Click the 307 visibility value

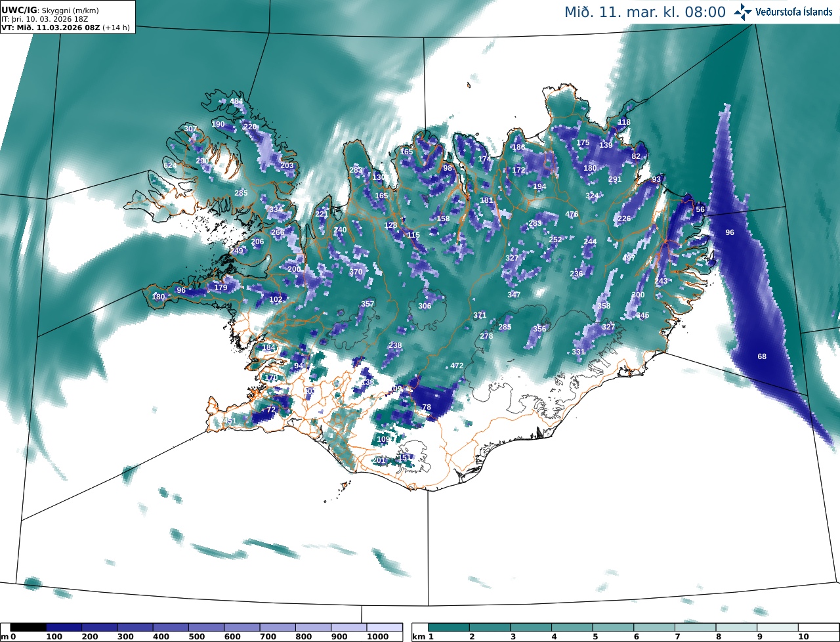coord(190,129)
